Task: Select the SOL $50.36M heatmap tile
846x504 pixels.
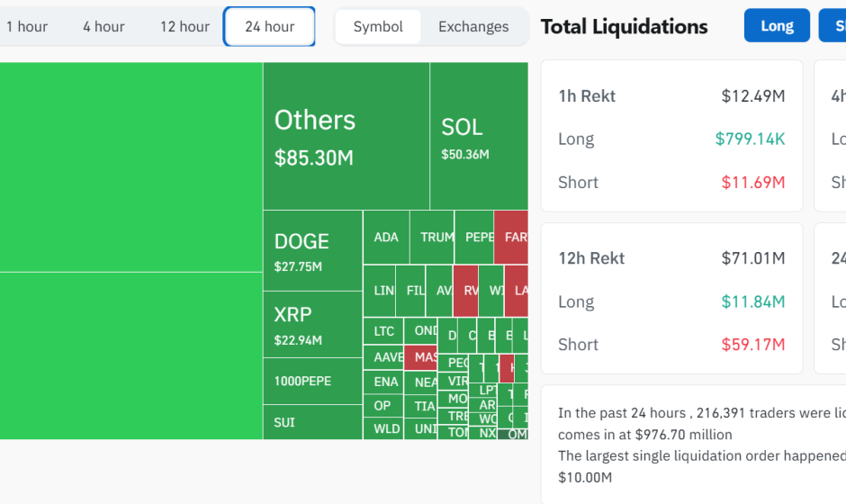Action: (x=478, y=137)
